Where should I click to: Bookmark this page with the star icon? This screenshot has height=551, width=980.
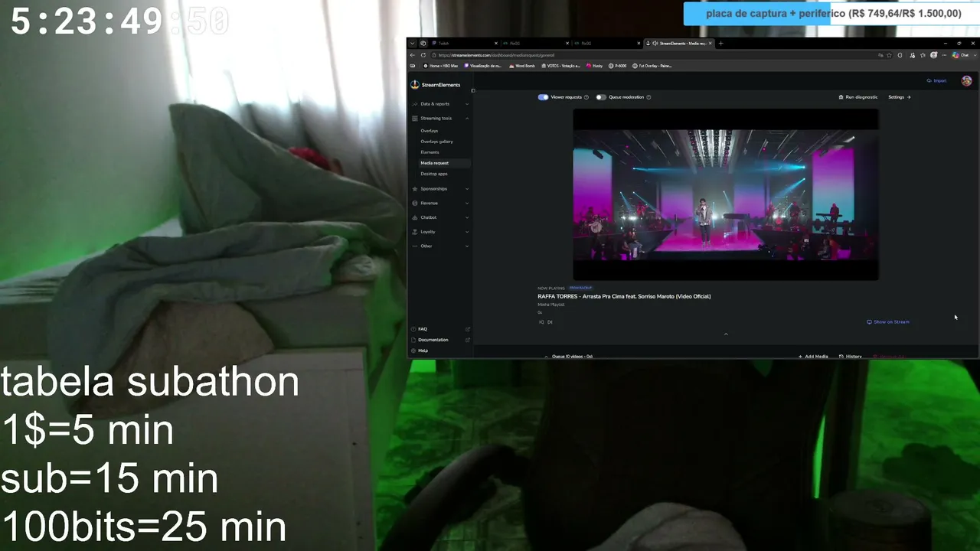pyautogui.click(x=890, y=55)
